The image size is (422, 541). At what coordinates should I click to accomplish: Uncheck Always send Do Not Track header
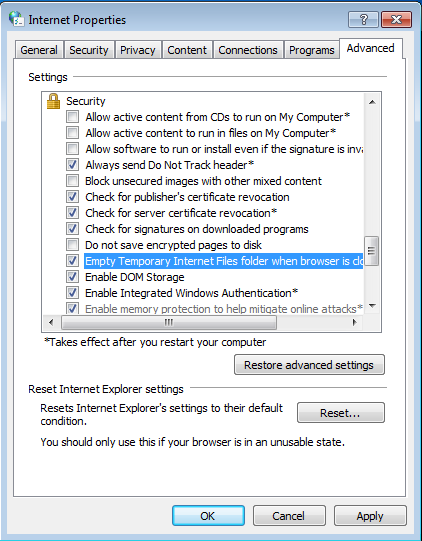click(72, 165)
